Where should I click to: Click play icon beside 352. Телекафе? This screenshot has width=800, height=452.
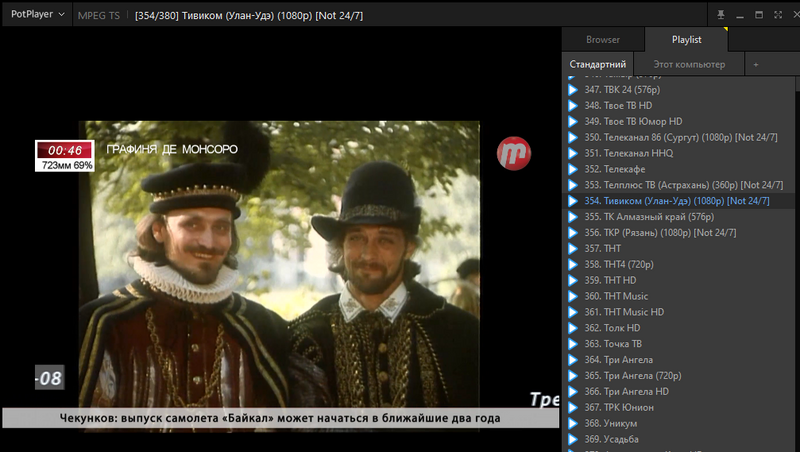tap(573, 169)
